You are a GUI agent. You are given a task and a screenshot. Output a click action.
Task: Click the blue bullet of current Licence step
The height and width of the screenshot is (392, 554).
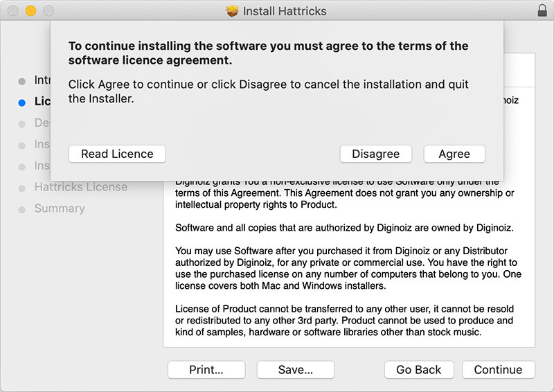click(21, 103)
